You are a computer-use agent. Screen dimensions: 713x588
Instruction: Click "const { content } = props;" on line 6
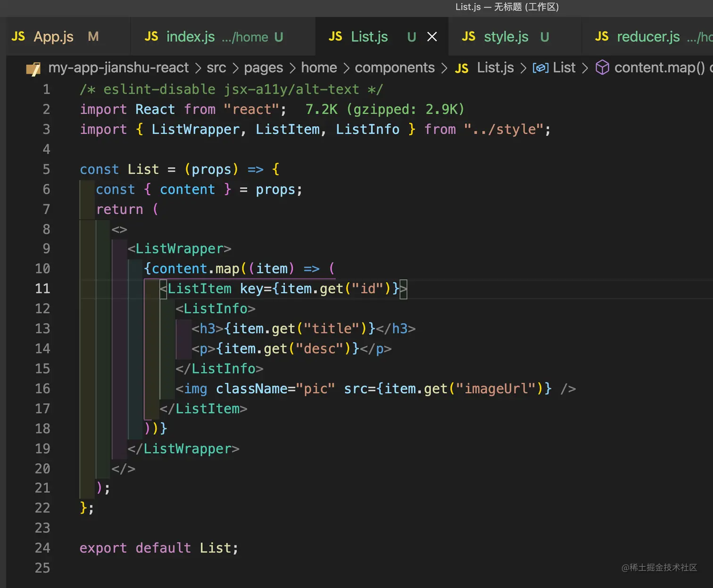click(x=199, y=190)
